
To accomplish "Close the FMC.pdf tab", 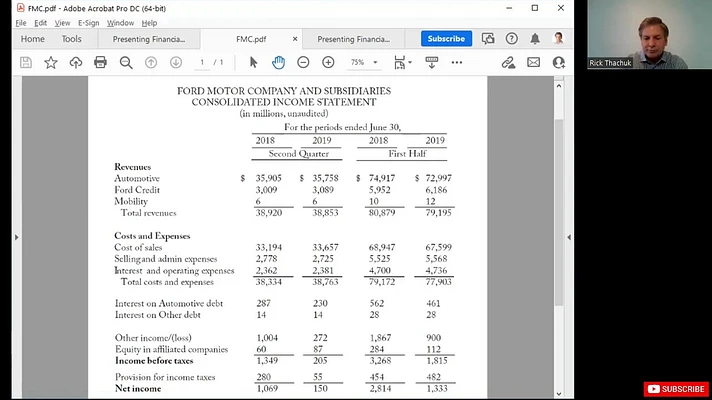I will point(295,39).
